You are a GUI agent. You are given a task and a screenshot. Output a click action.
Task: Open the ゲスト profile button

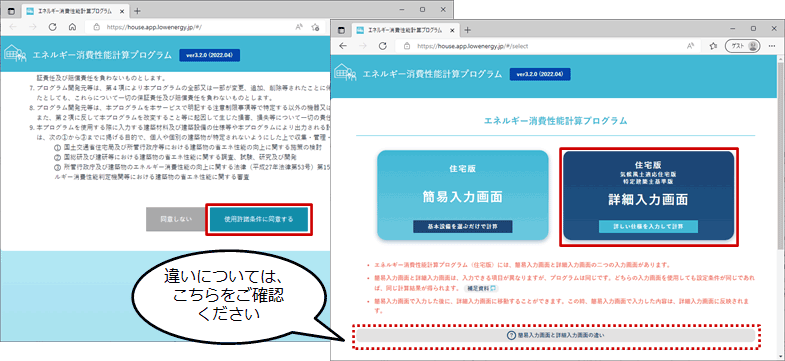(742, 46)
